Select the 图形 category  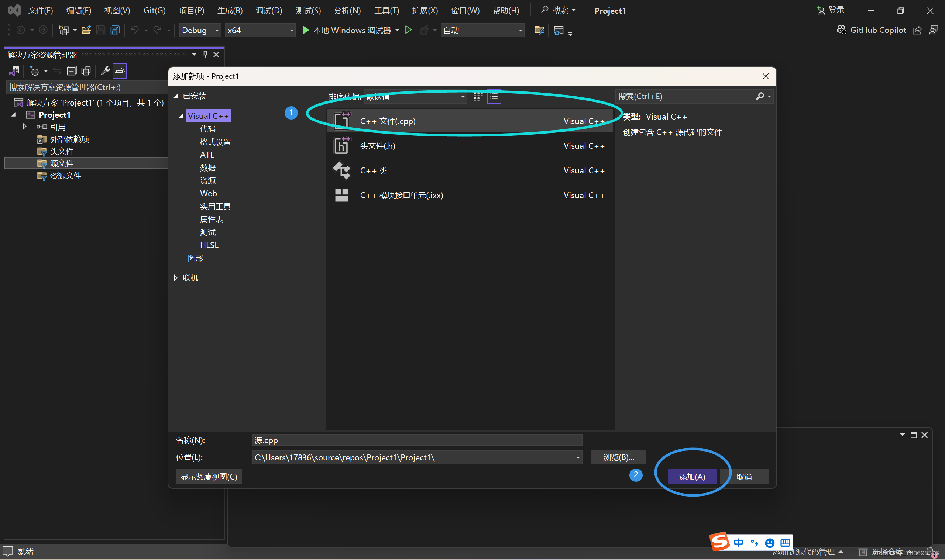coord(195,258)
